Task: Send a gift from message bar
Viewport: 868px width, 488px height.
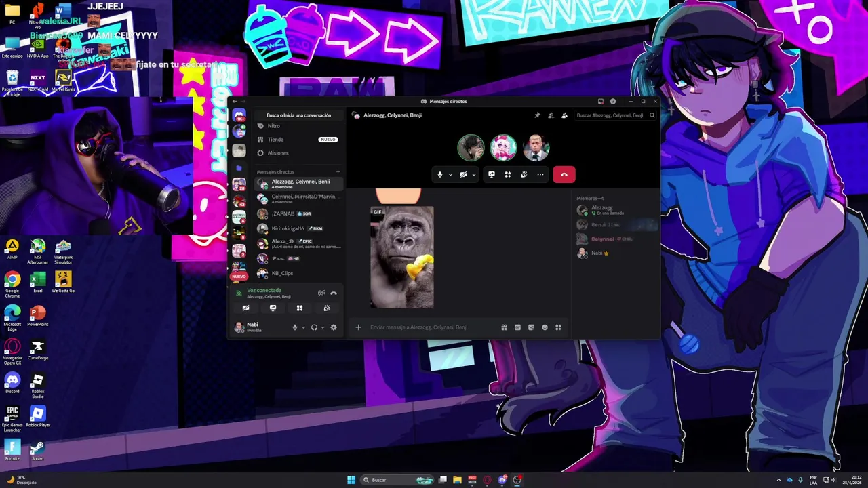Action: pyautogui.click(x=504, y=327)
